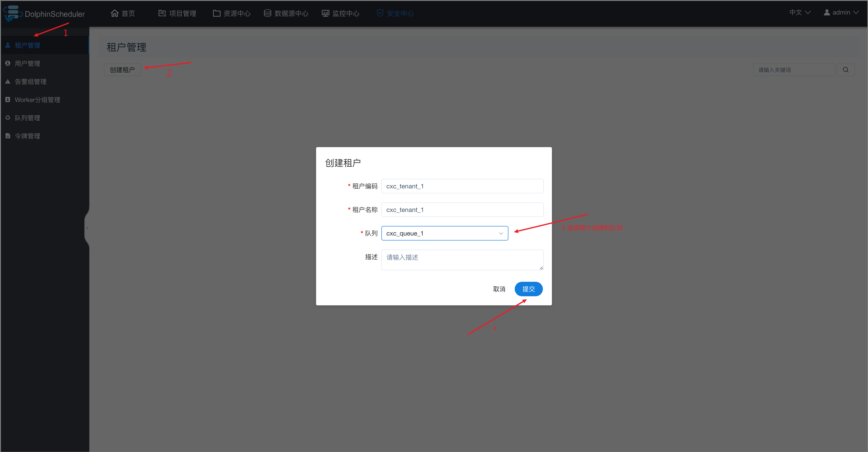868x452 pixels.
Task: Click the 安全中心 shield icon
Action: click(x=380, y=13)
